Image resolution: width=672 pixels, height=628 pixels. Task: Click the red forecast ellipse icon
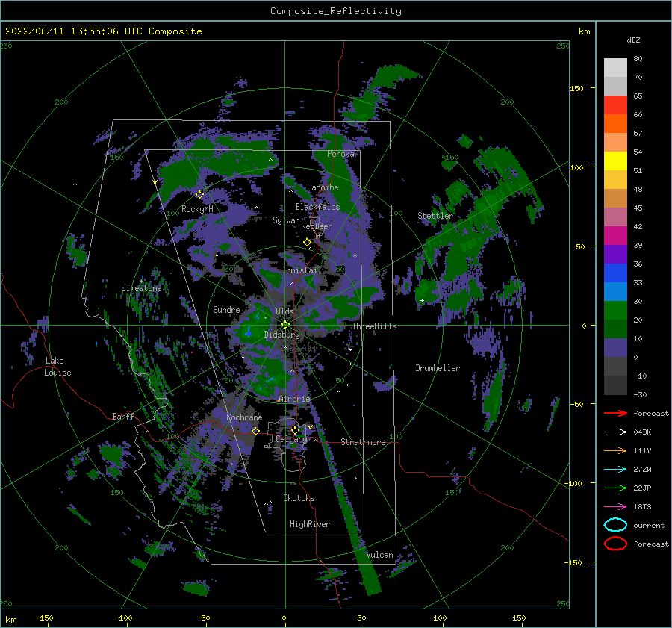(615, 544)
